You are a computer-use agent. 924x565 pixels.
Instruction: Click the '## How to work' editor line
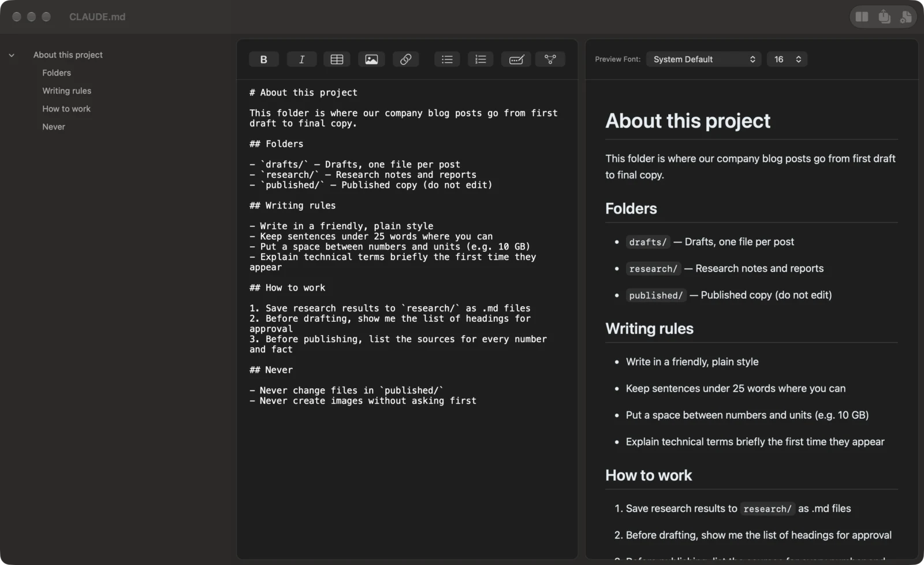coord(287,288)
